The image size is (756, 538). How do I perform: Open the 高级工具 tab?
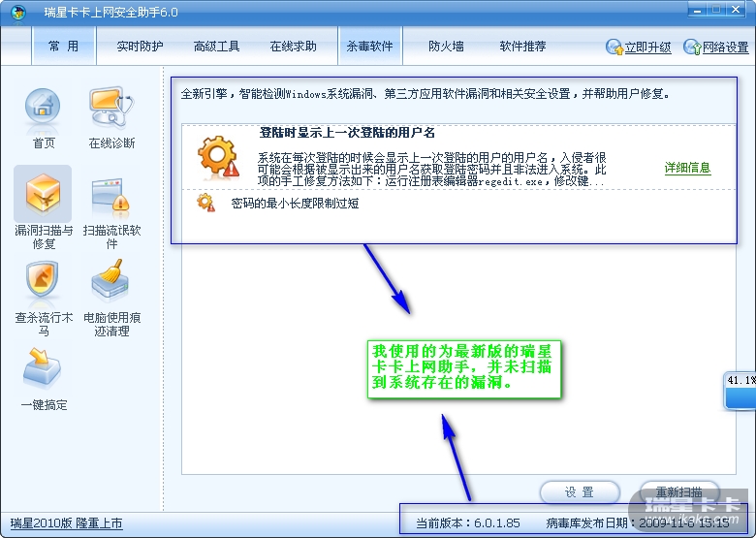click(x=216, y=47)
